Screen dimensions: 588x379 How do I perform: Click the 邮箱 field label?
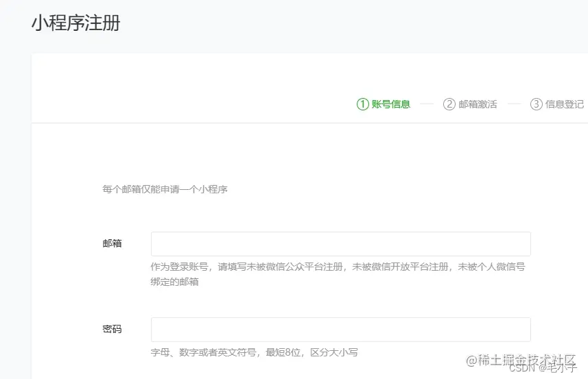(112, 243)
